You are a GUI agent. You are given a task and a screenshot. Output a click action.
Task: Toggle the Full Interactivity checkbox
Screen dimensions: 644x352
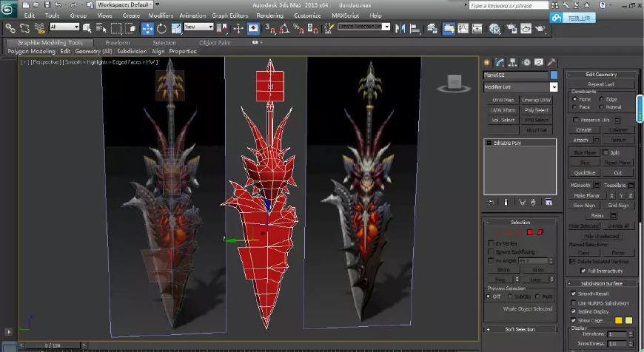pos(583,271)
